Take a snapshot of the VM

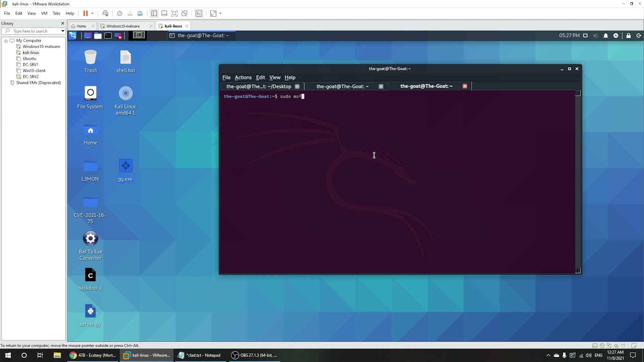click(119, 14)
